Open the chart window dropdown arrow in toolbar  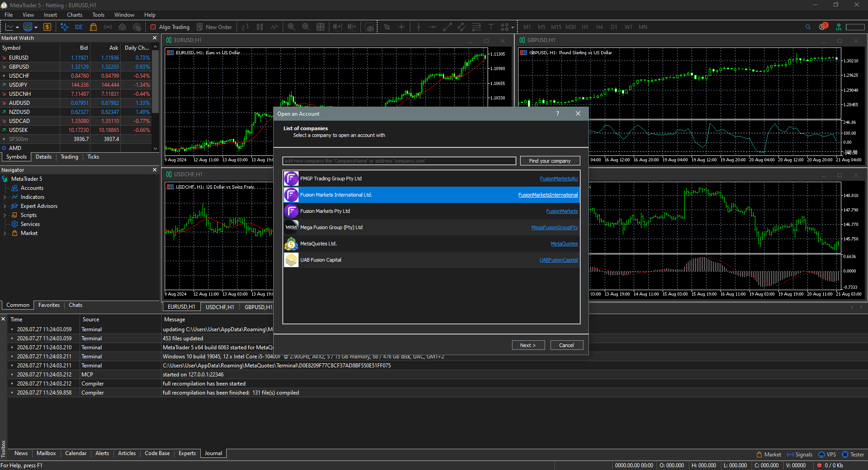(17, 28)
